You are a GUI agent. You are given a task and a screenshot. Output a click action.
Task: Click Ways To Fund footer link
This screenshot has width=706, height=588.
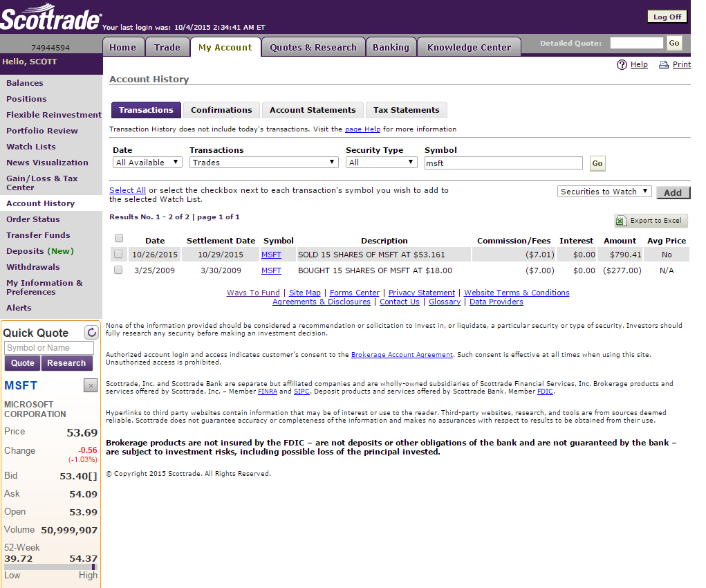[x=253, y=293]
